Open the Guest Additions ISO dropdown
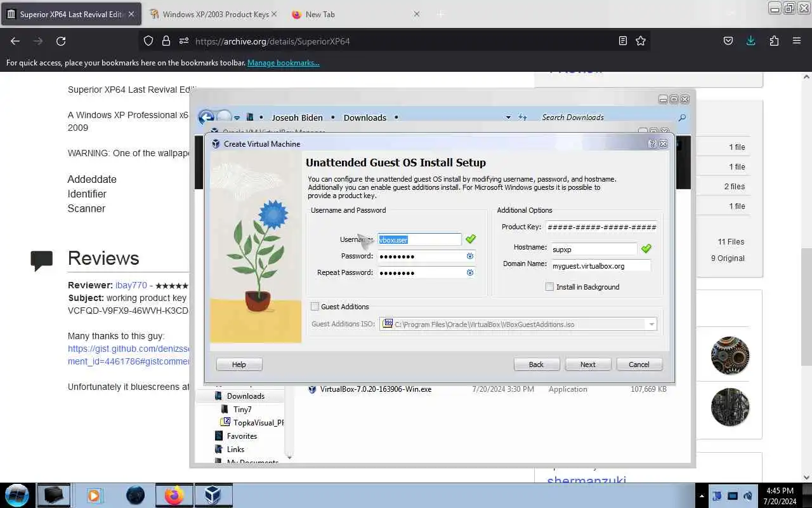This screenshot has height=508, width=812. [x=651, y=324]
